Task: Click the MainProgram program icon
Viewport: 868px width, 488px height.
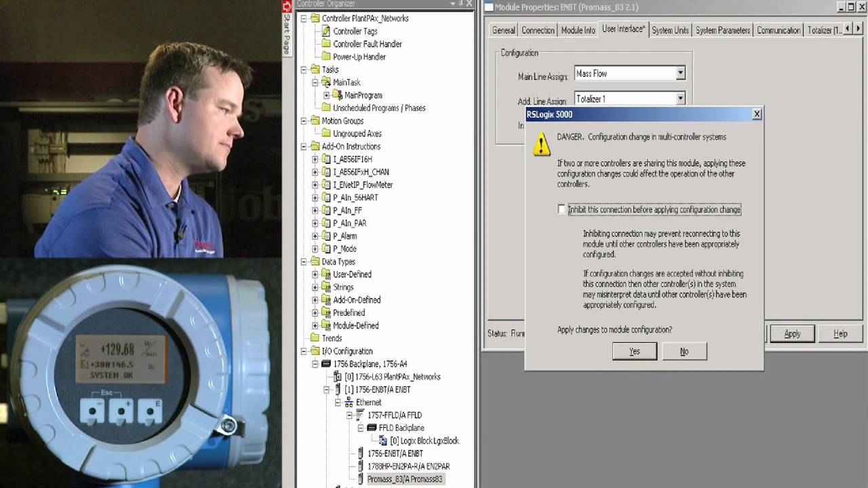Action: [338, 96]
